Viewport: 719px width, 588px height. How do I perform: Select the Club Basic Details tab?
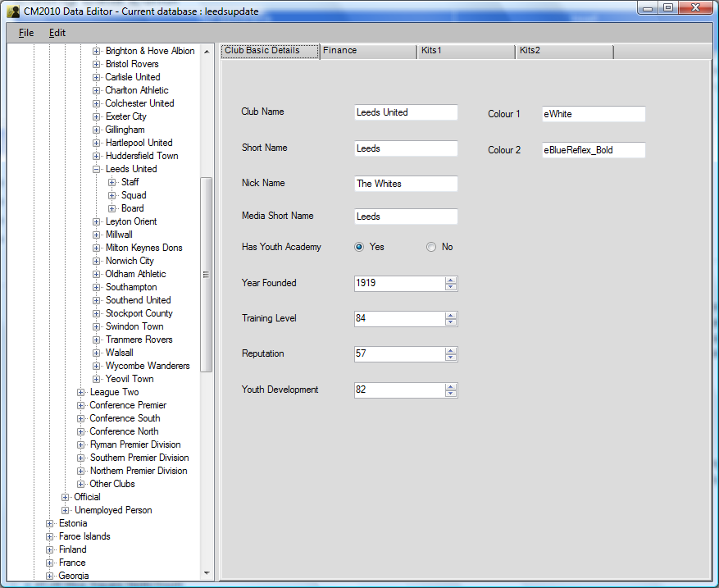pos(269,51)
